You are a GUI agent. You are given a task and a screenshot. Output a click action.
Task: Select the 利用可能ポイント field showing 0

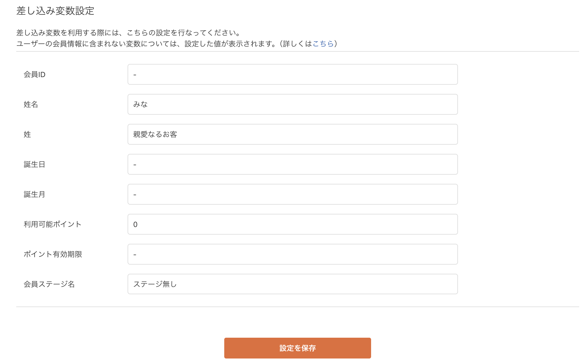(x=292, y=224)
